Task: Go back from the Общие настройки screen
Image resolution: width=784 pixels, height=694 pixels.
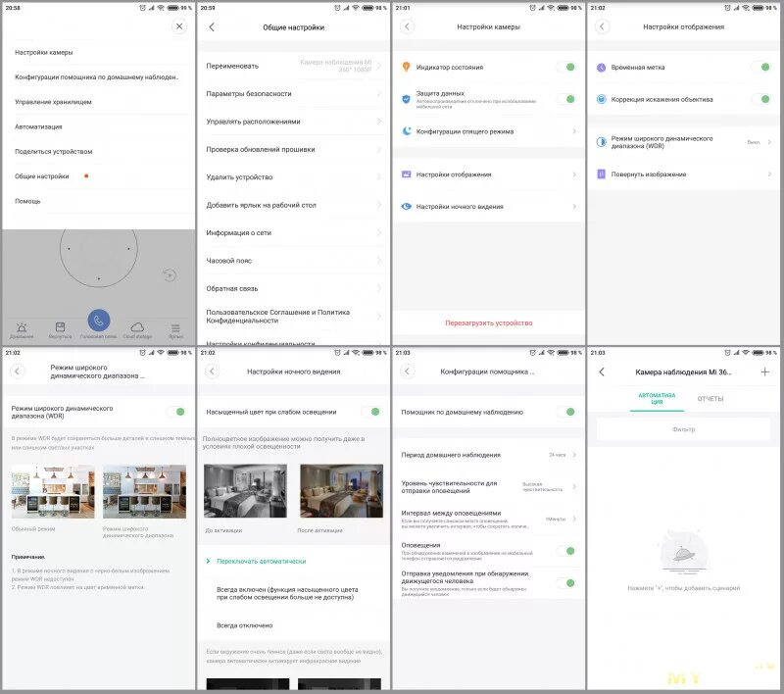Action: 212,27
